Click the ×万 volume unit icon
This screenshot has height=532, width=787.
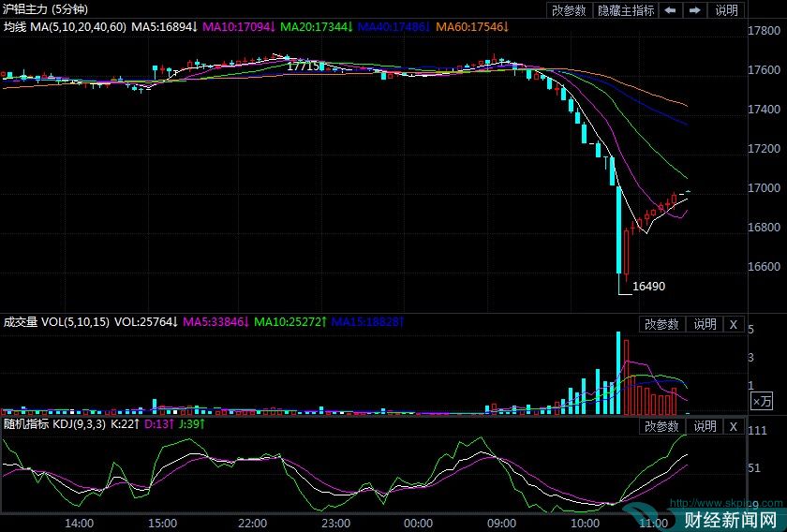click(x=763, y=401)
